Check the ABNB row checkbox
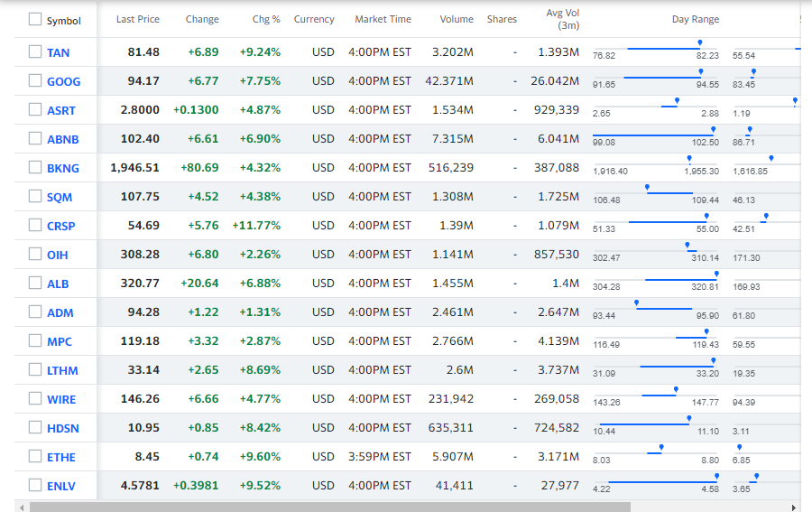Image resolution: width=812 pixels, height=512 pixels. point(34,138)
